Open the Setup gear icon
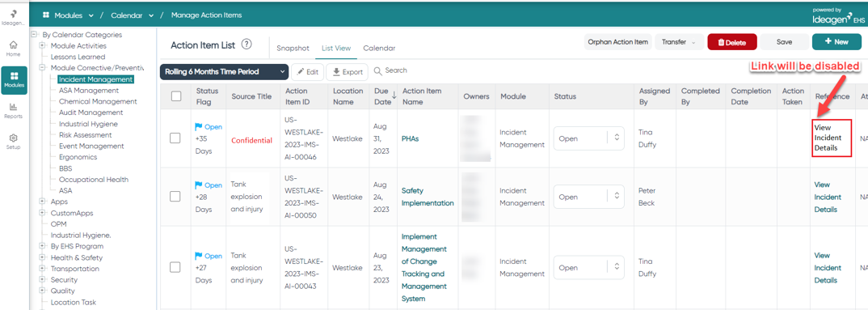 pos(13,142)
